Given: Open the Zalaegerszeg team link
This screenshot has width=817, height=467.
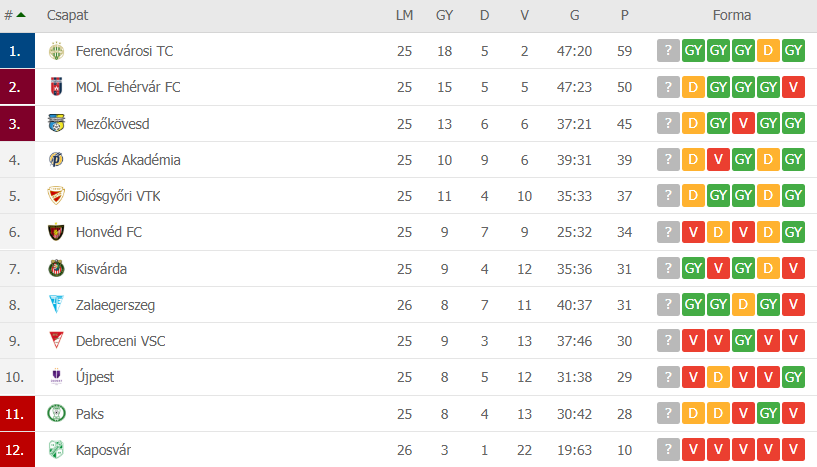Looking at the screenshot, I should tap(115, 305).
